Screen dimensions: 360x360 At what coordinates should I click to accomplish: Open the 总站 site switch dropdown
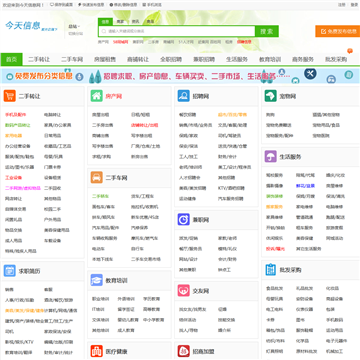point(74,26)
